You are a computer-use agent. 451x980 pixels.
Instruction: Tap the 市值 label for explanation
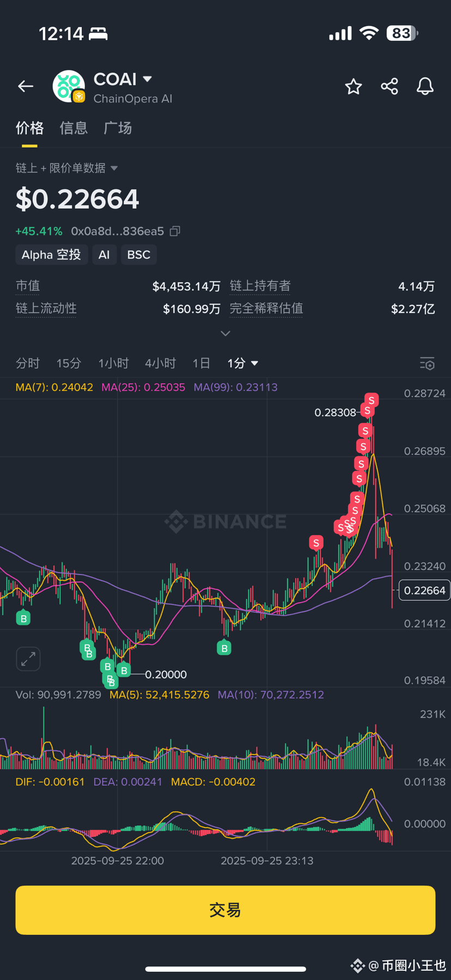pos(28,286)
